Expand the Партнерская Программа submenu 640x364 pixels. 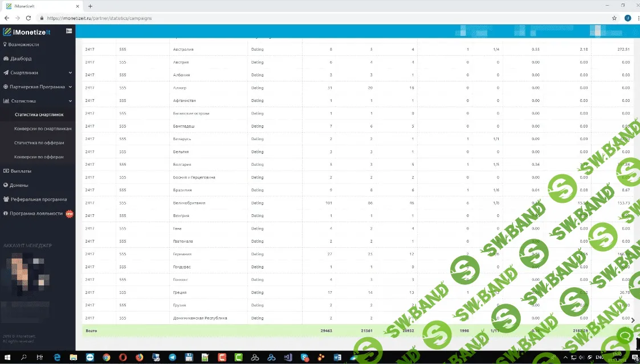38,87
